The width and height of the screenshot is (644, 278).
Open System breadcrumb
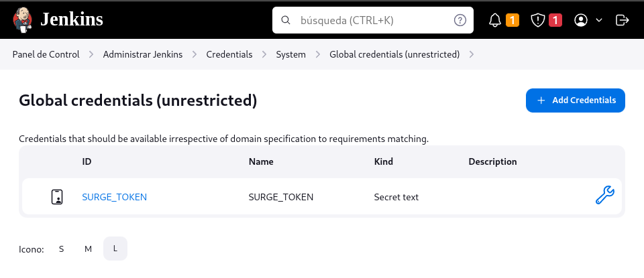290,54
